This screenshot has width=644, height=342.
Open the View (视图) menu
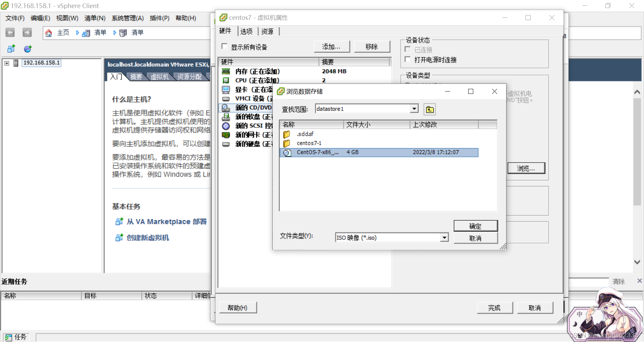click(67, 18)
